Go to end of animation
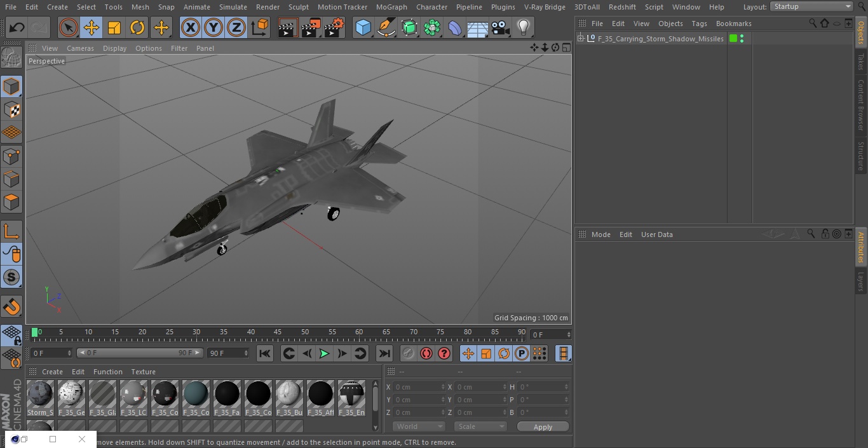This screenshot has height=448, width=868. pyautogui.click(x=384, y=353)
